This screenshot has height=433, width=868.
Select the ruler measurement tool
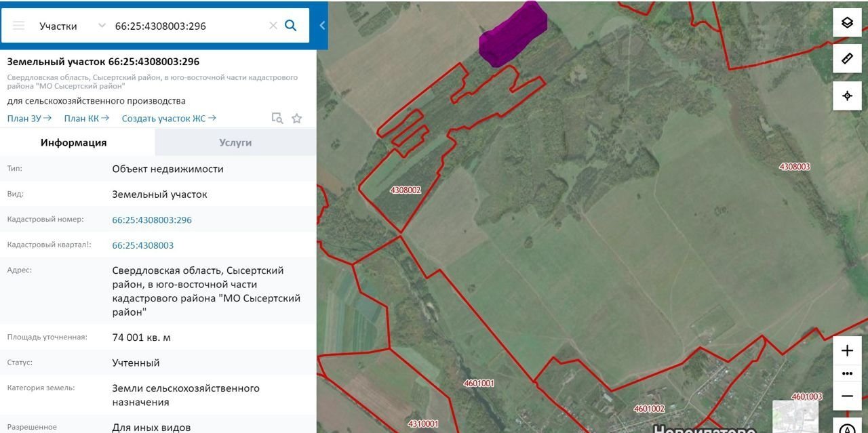tap(847, 59)
